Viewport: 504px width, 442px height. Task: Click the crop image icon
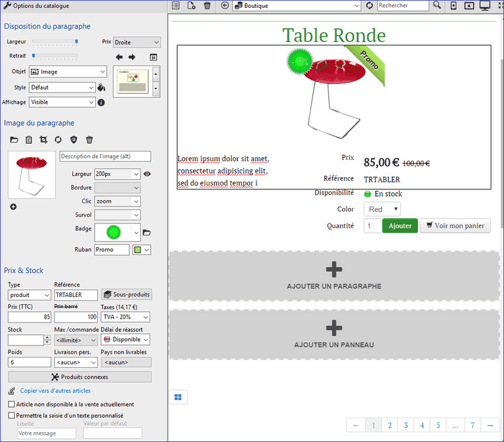(x=43, y=140)
